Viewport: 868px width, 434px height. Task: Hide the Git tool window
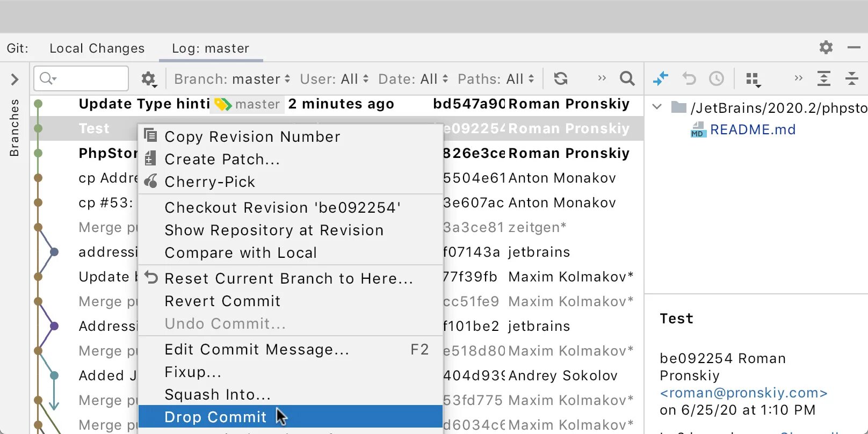point(854,47)
